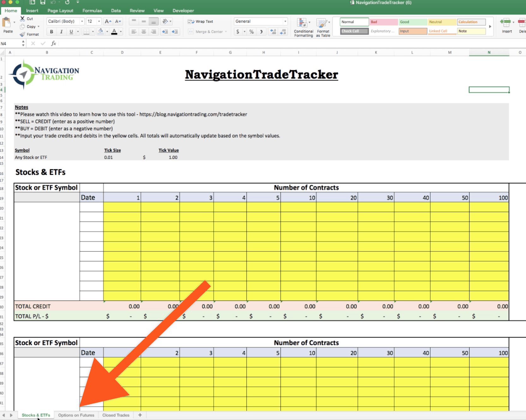The height and width of the screenshot is (420, 526).
Task: Increase the cell indent
Action: [175, 32]
